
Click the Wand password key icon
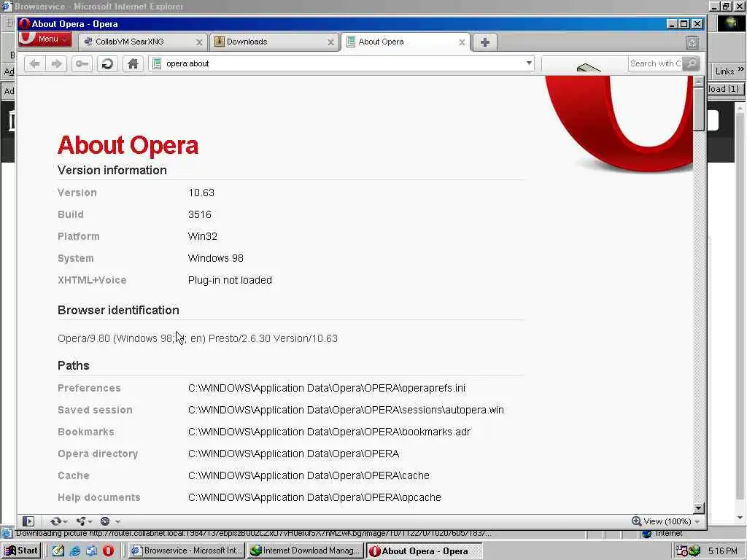[x=82, y=63]
